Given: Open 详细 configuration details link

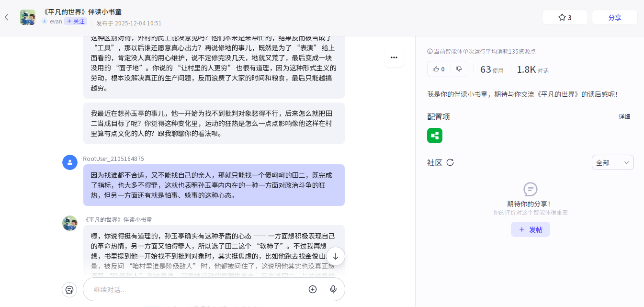Looking at the screenshot, I should [624, 116].
